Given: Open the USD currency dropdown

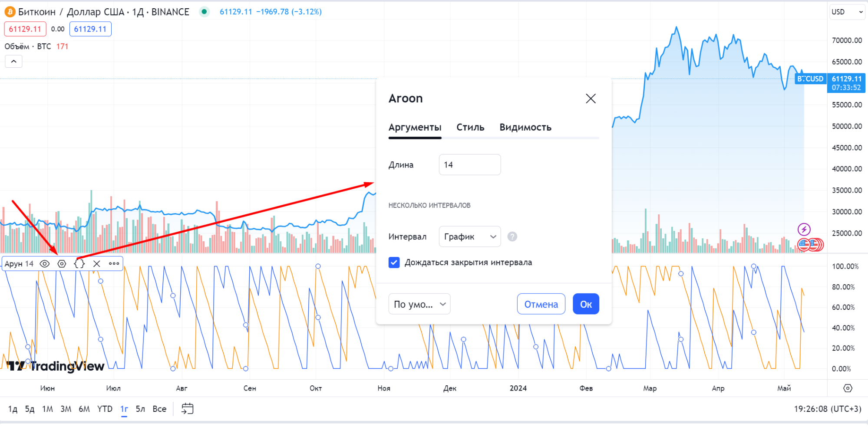Looking at the screenshot, I should pos(847,12).
